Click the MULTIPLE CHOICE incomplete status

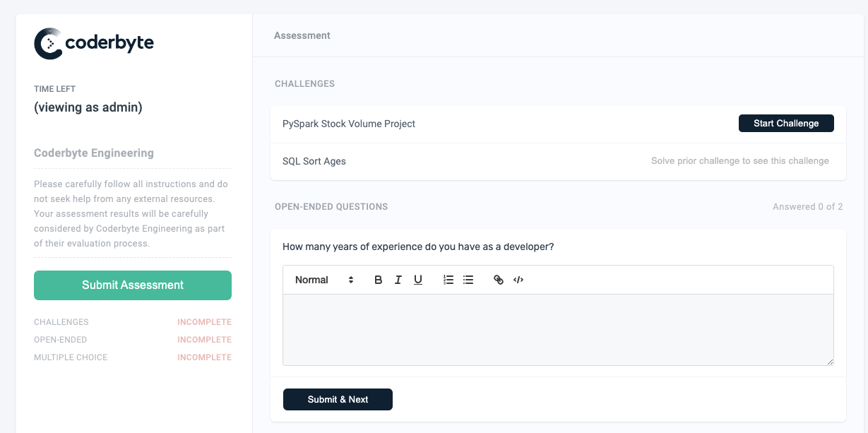tap(204, 357)
